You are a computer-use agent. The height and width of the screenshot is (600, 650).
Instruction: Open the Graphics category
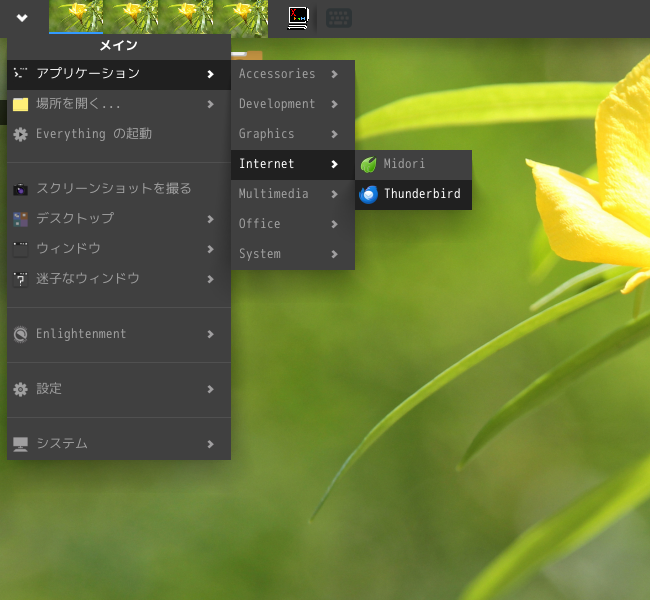(293, 134)
